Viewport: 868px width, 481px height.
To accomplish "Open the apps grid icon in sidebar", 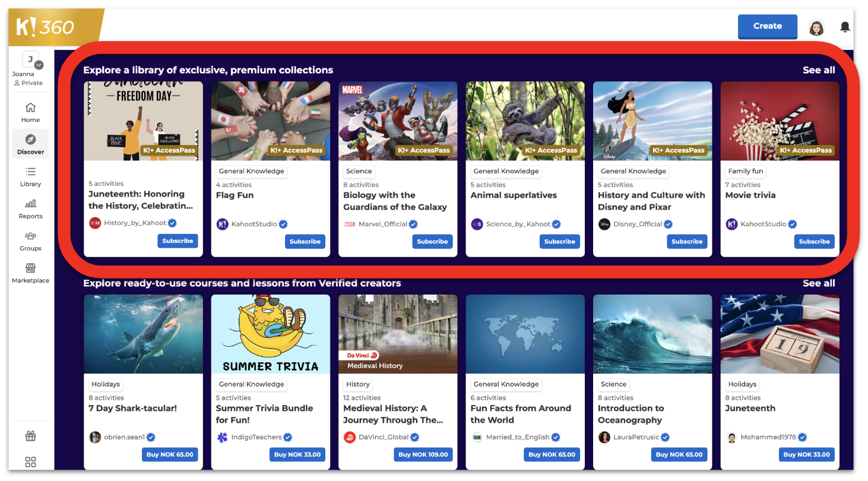I will [30, 462].
